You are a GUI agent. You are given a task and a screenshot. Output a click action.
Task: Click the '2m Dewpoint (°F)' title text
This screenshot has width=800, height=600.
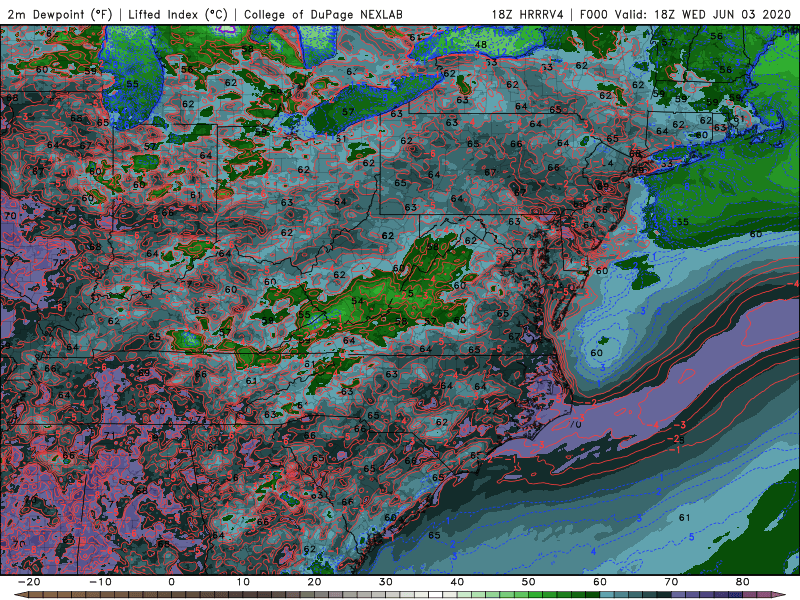[x=60, y=14]
